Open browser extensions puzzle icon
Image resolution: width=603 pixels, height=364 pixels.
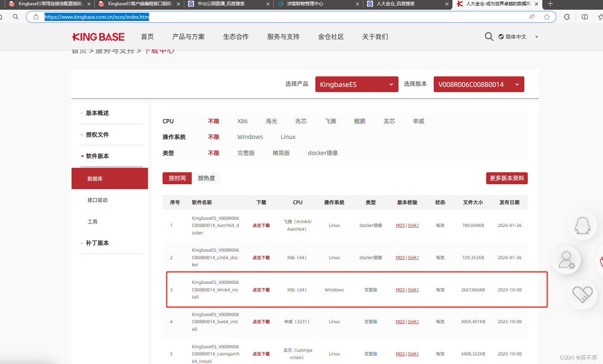coord(567,17)
